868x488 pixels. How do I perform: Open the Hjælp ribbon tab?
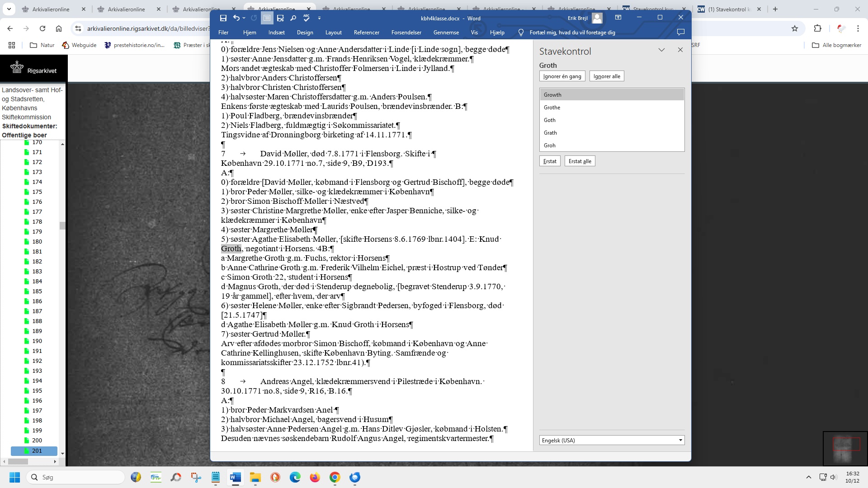click(x=497, y=33)
